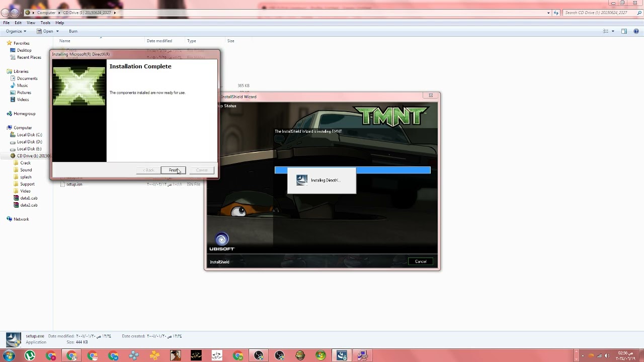Image resolution: width=644 pixels, height=362 pixels.
Task: Open the Music library
Action: point(23,85)
